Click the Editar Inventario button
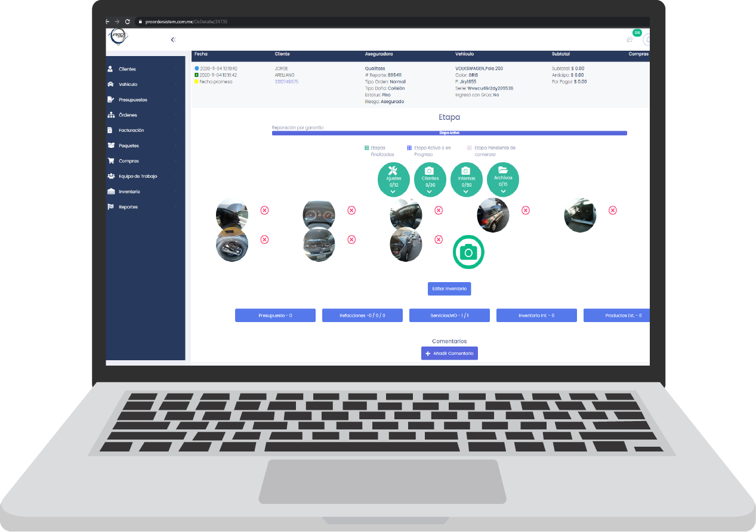 [x=449, y=289]
